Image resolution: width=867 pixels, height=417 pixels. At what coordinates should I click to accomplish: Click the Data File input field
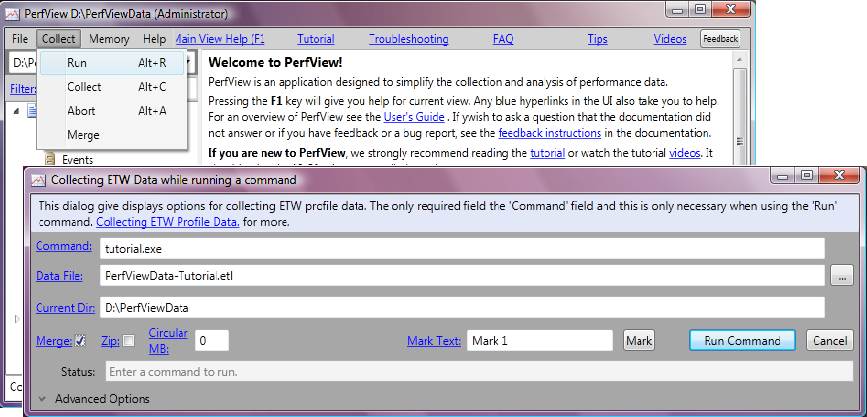462,275
